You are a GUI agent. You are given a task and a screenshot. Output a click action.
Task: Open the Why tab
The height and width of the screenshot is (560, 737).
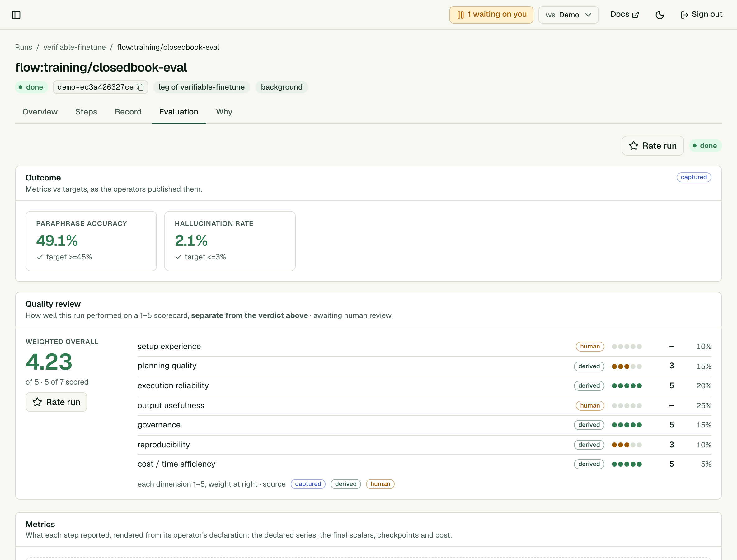224,112
